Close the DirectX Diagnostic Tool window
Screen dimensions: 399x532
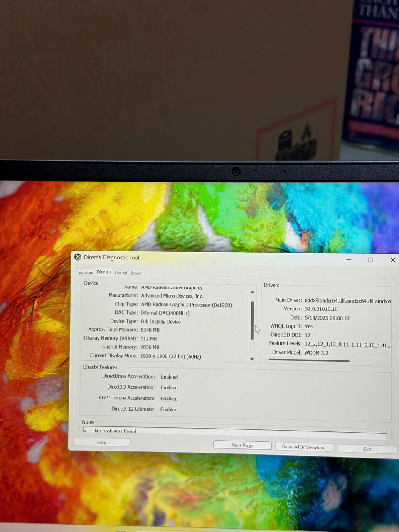[393, 260]
